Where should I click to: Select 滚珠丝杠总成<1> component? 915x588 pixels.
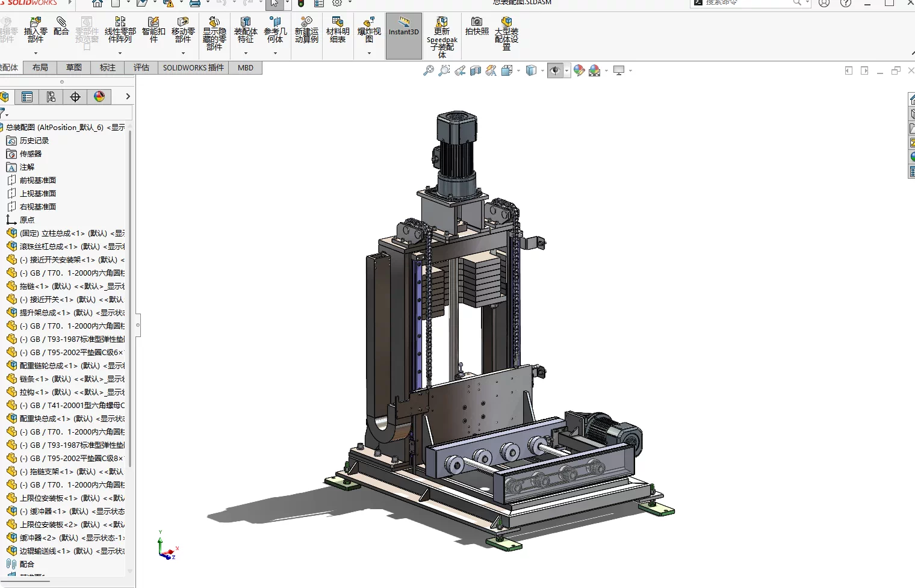(x=66, y=247)
